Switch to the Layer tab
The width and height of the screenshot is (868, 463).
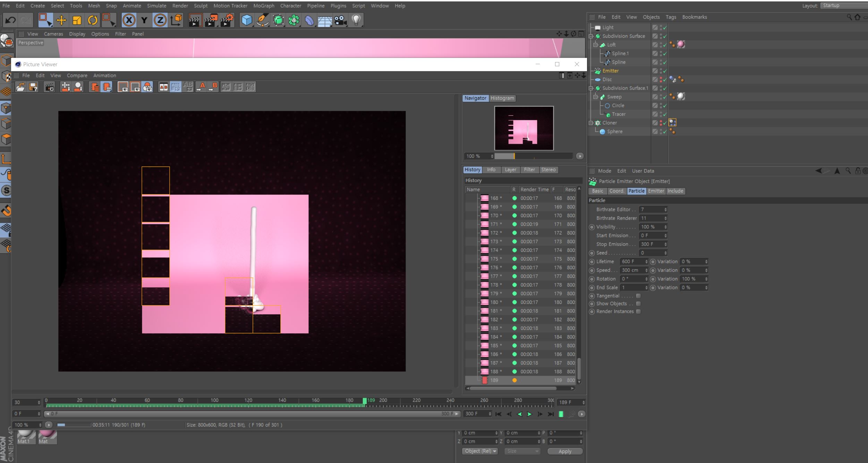pos(510,170)
